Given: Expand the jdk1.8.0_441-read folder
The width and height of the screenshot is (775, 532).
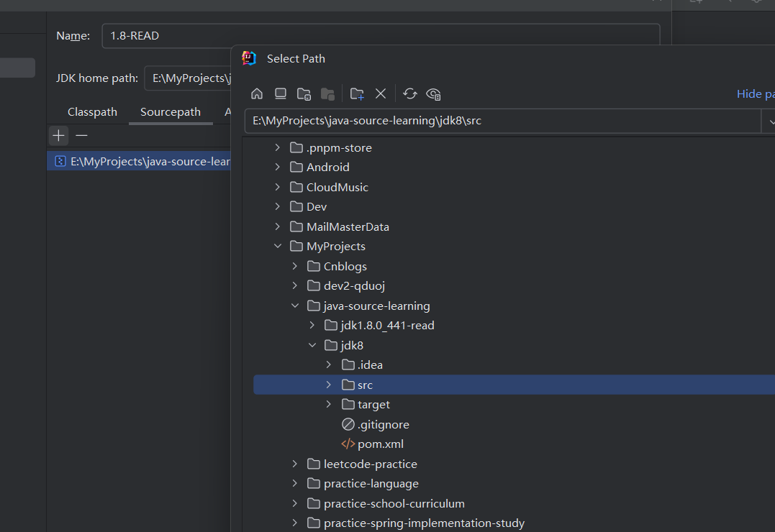Looking at the screenshot, I should [x=312, y=326].
